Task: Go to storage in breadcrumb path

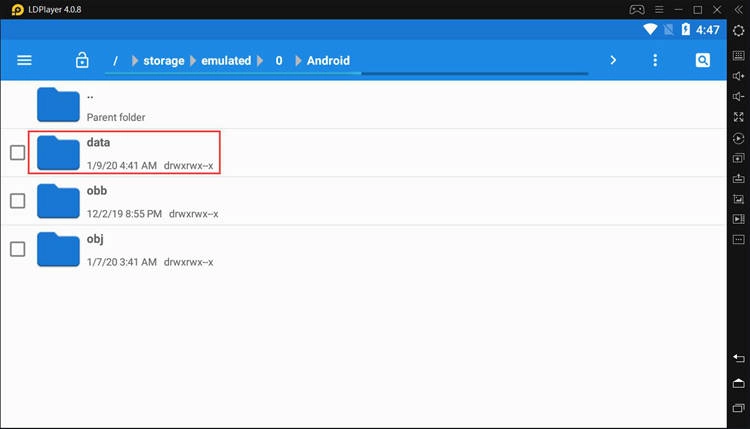Action: pyautogui.click(x=163, y=61)
